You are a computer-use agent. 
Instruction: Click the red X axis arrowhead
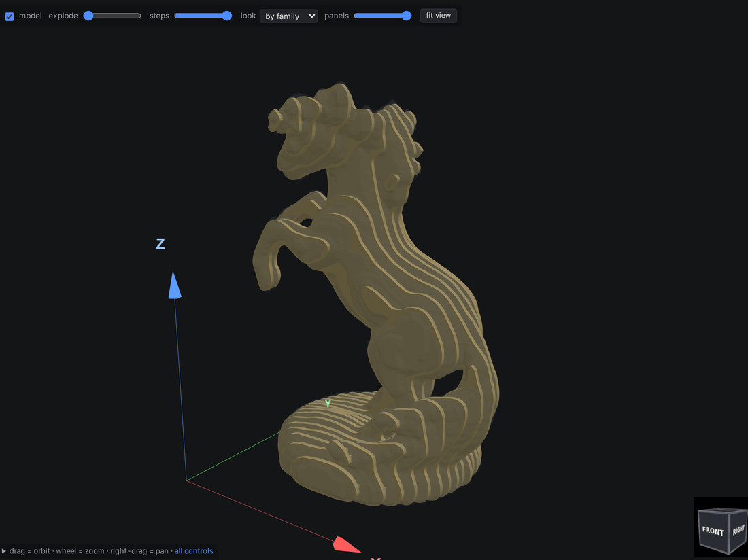pyautogui.click(x=346, y=545)
